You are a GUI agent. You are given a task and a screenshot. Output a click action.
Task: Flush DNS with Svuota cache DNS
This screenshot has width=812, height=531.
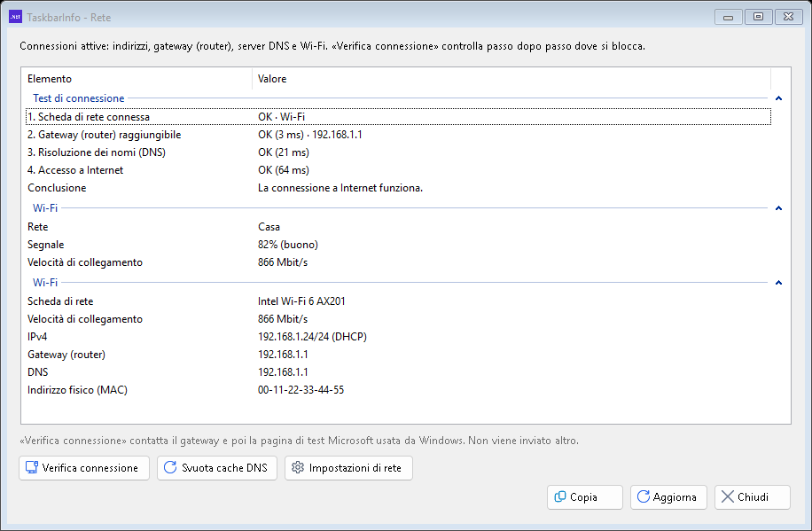(x=217, y=468)
